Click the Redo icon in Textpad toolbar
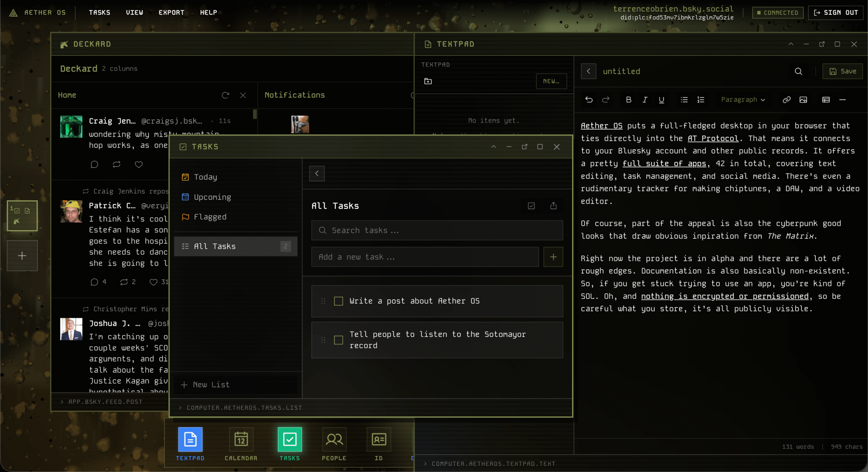Screen dimensions: 868x472 [x=606, y=100]
